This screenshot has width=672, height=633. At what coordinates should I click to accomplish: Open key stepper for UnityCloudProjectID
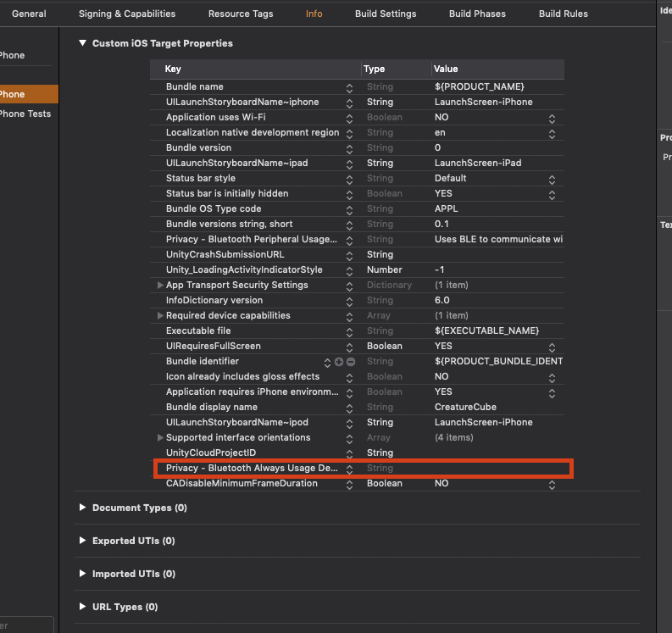pyautogui.click(x=349, y=454)
